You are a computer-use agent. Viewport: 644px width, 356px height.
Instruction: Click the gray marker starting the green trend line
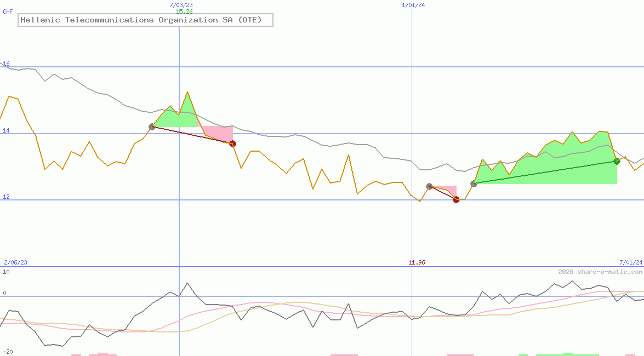pyautogui.click(x=474, y=183)
